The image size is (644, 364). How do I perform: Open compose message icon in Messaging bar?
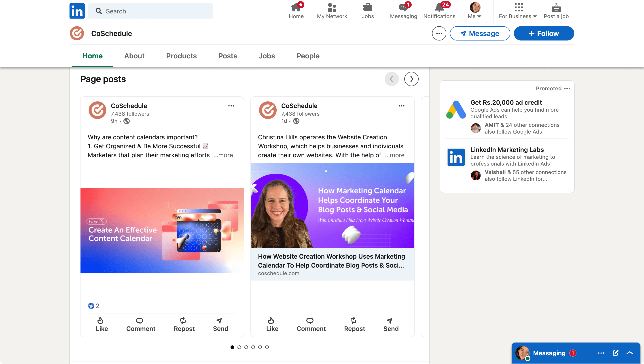[616, 353]
